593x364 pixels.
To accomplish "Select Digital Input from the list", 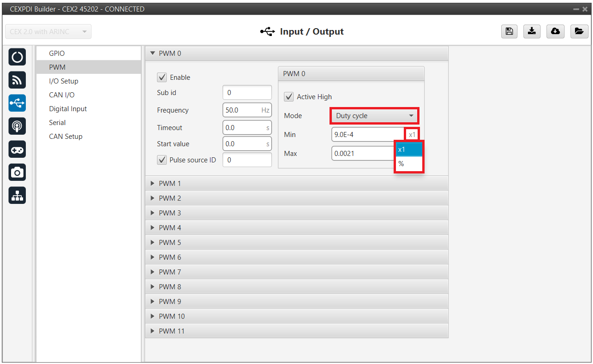I will (68, 109).
